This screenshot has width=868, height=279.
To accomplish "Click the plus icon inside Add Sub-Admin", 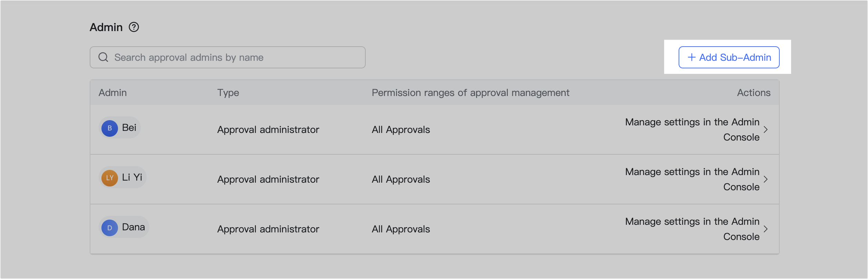I will 692,57.
